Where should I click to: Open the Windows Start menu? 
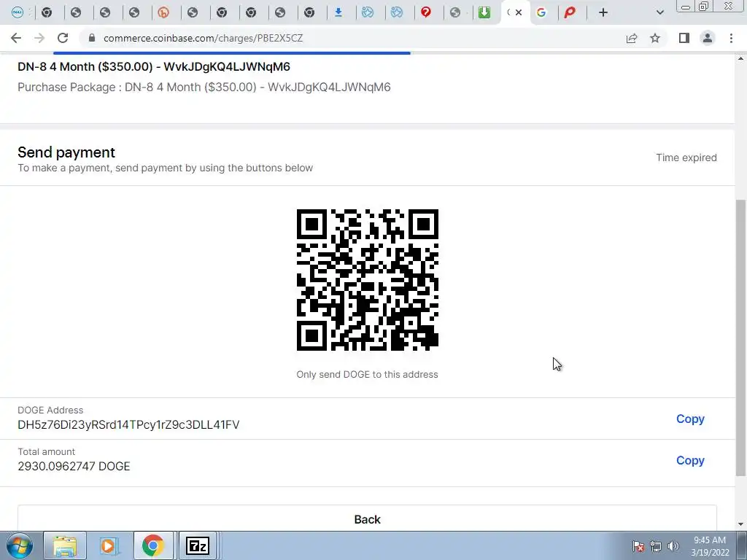click(x=19, y=545)
